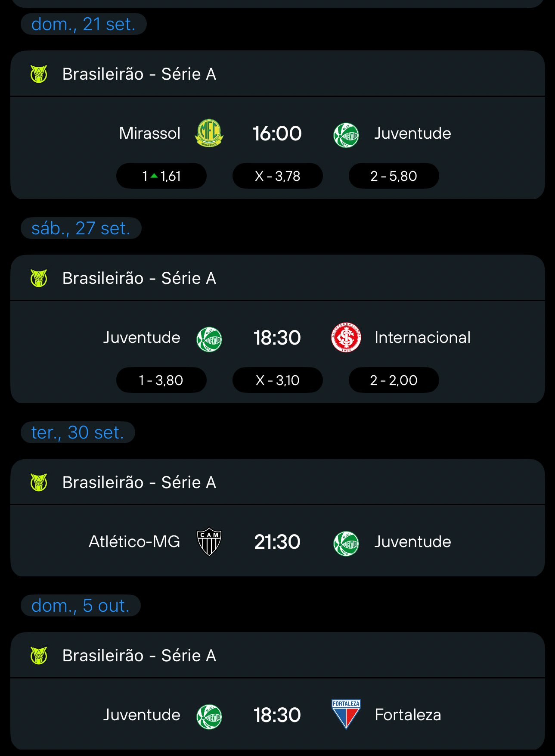Select draw odds X - 3,78
The image size is (555, 756).
point(277,176)
